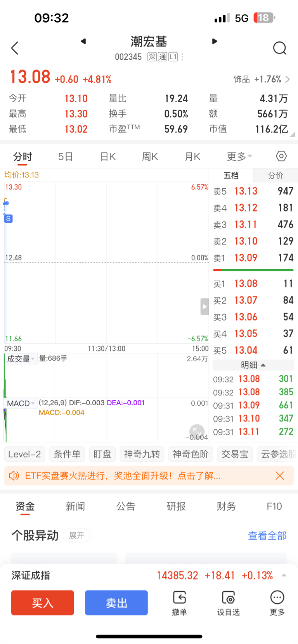Expand the 深证成指 index bar arrow
298x644 pixels.
(x=284, y=575)
